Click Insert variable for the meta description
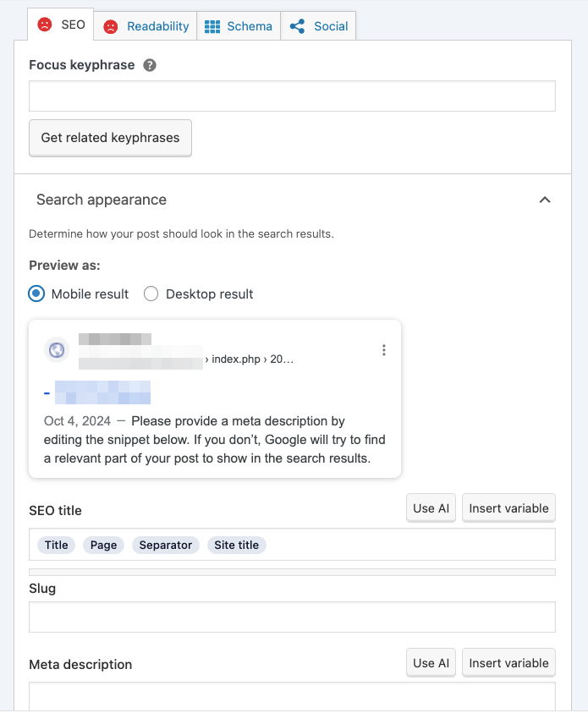Screen dimensions: 588x713 pyautogui.click(x=508, y=663)
